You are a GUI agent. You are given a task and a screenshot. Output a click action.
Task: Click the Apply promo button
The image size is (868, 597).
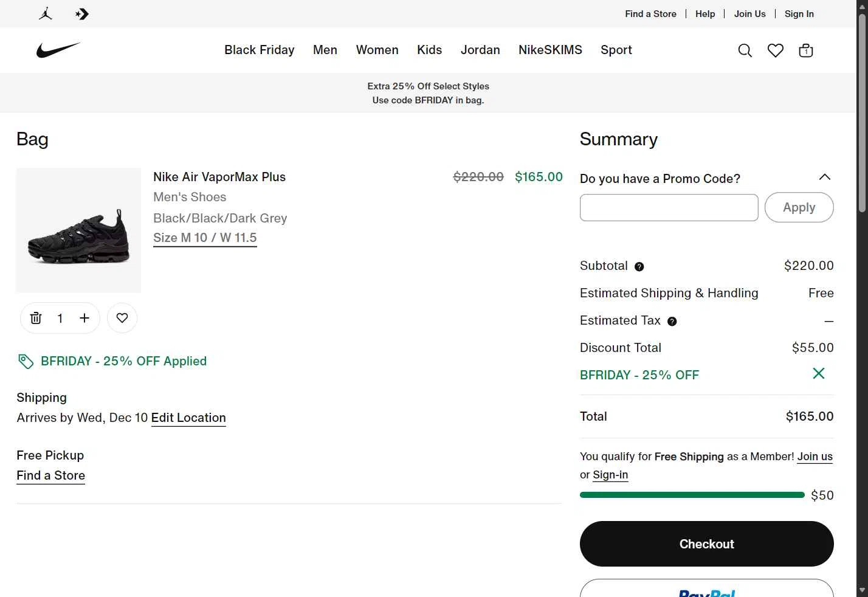pyautogui.click(x=799, y=207)
